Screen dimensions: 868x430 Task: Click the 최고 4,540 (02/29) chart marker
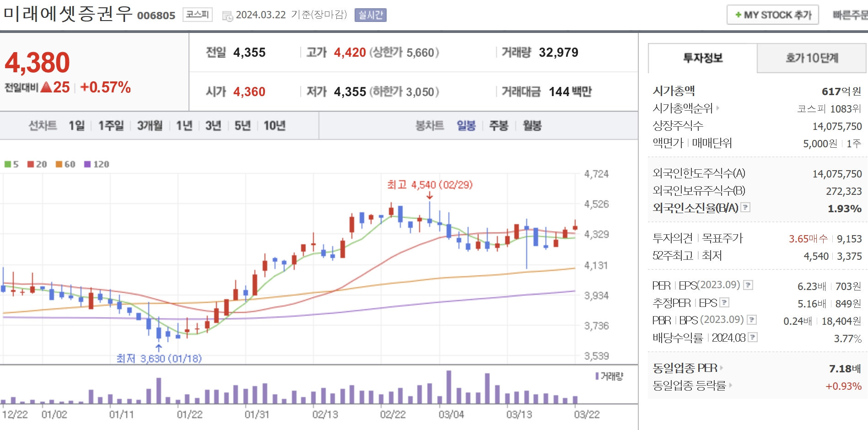tap(430, 185)
